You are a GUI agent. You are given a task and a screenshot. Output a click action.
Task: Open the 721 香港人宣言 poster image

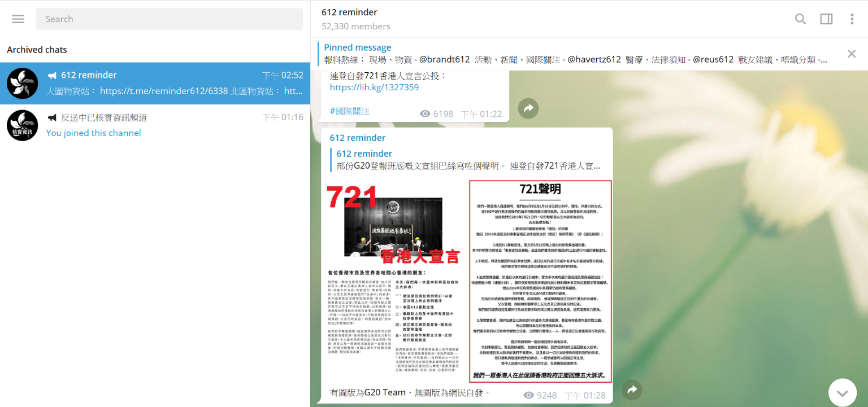[x=394, y=281]
